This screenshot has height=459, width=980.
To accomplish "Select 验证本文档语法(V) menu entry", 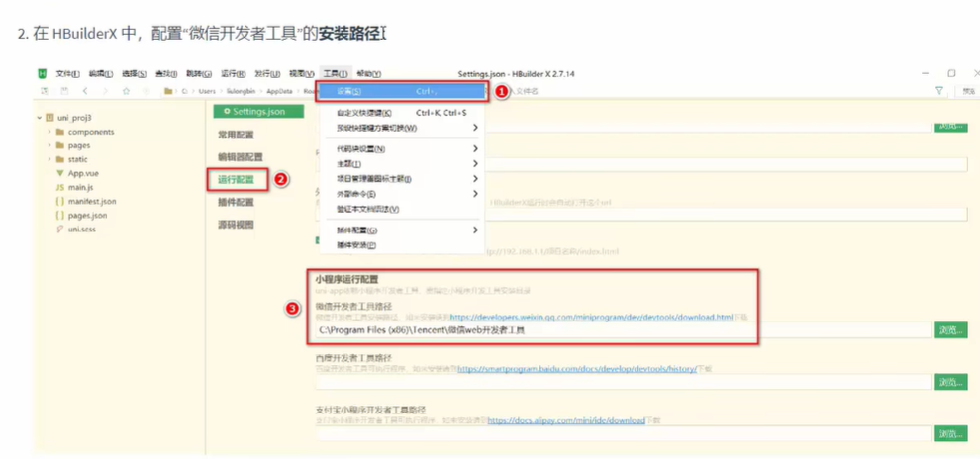I will 400,209.
